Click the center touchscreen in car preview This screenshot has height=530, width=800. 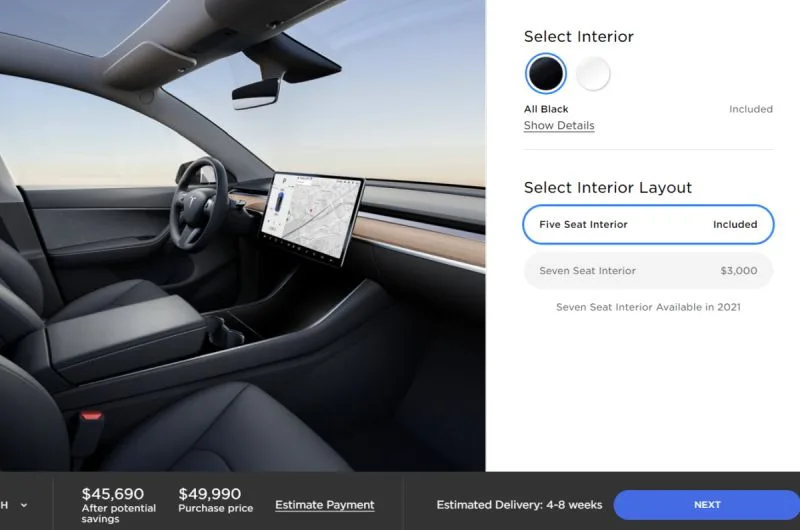point(312,217)
